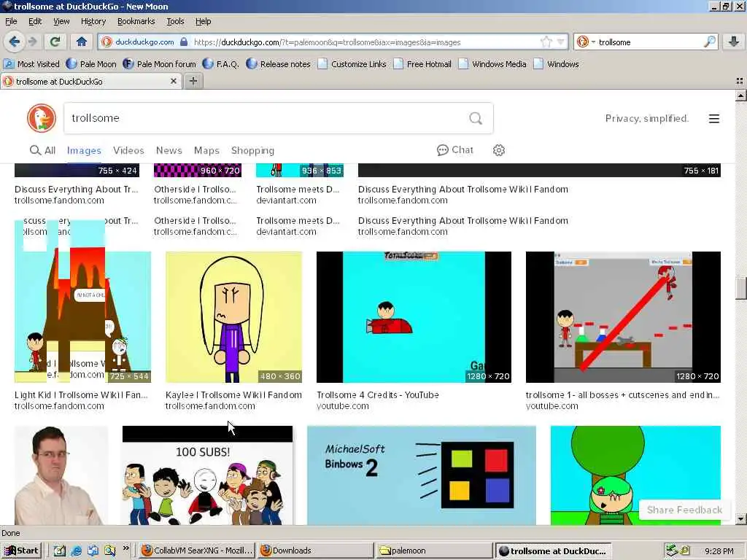Image resolution: width=747 pixels, height=560 pixels.
Task: Open the 100 SUBS! image thumbnail
Action: pyautogui.click(x=207, y=475)
